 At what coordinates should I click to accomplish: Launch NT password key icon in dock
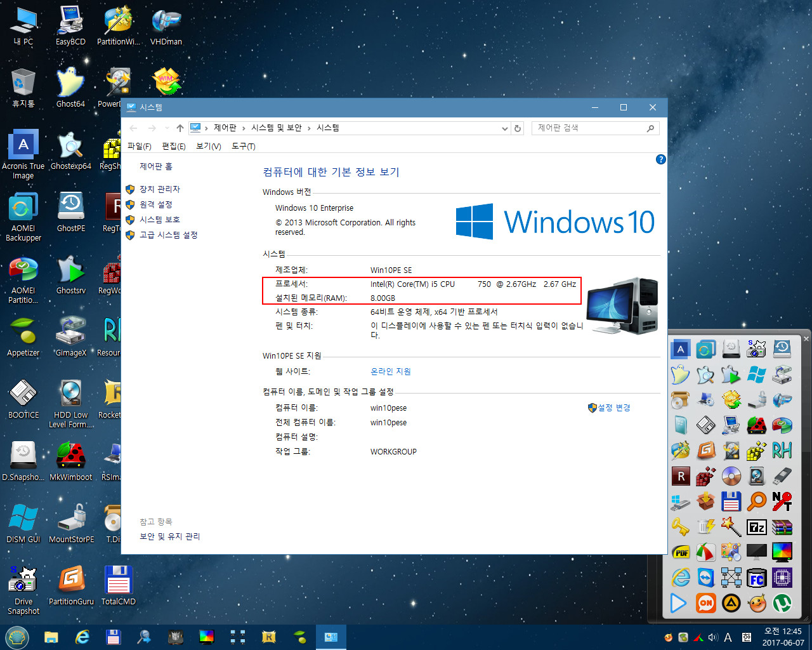782,501
